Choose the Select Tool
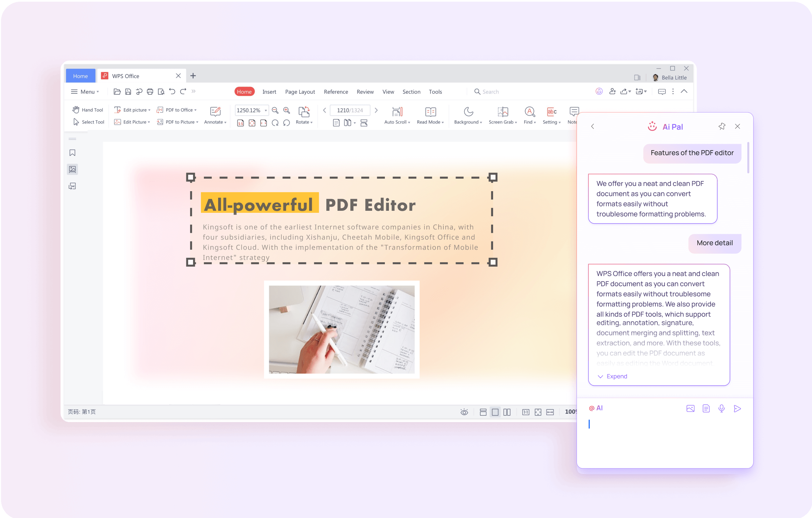This screenshot has height=518, width=812. pyautogui.click(x=89, y=122)
